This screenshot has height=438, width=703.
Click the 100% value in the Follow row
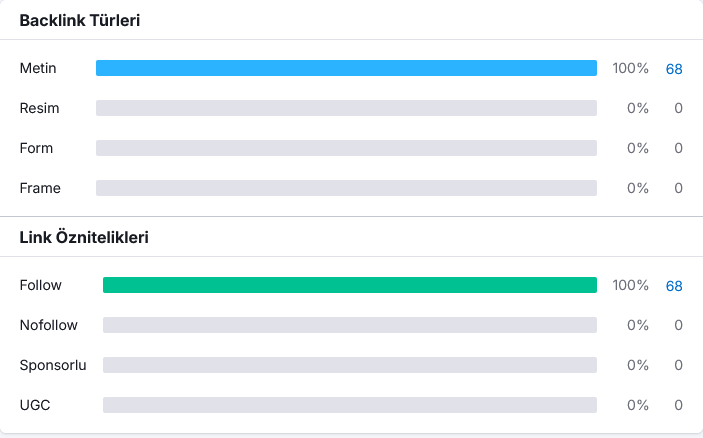point(630,285)
